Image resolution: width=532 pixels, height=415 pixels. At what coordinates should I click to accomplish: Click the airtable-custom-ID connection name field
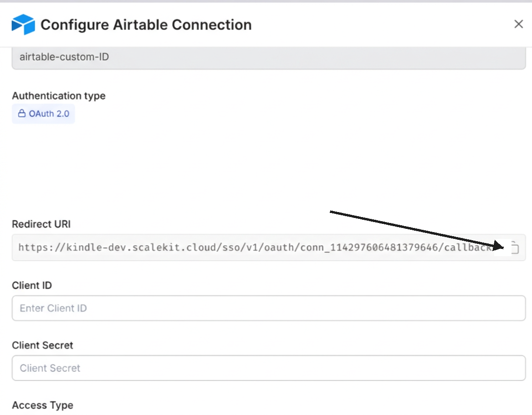pyautogui.click(x=269, y=58)
